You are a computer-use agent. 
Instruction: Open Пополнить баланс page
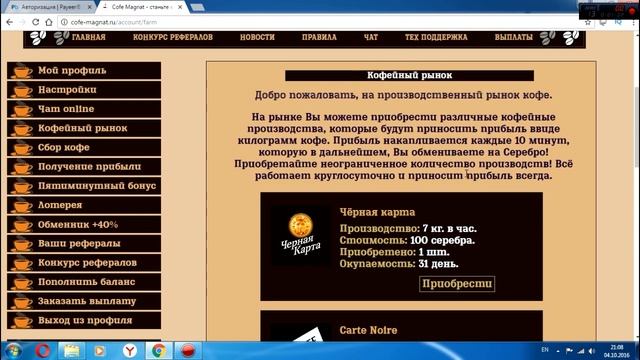(84, 282)
